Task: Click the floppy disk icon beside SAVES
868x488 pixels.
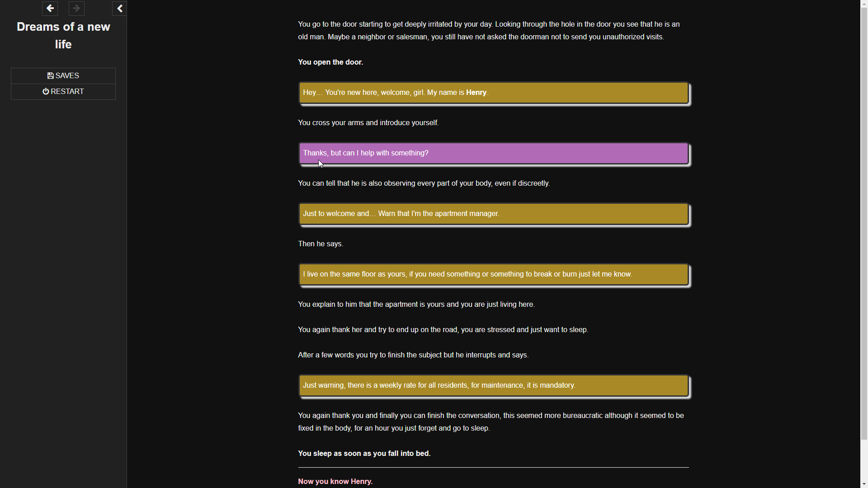Action: pyautogui.click(x=50, y=76)
